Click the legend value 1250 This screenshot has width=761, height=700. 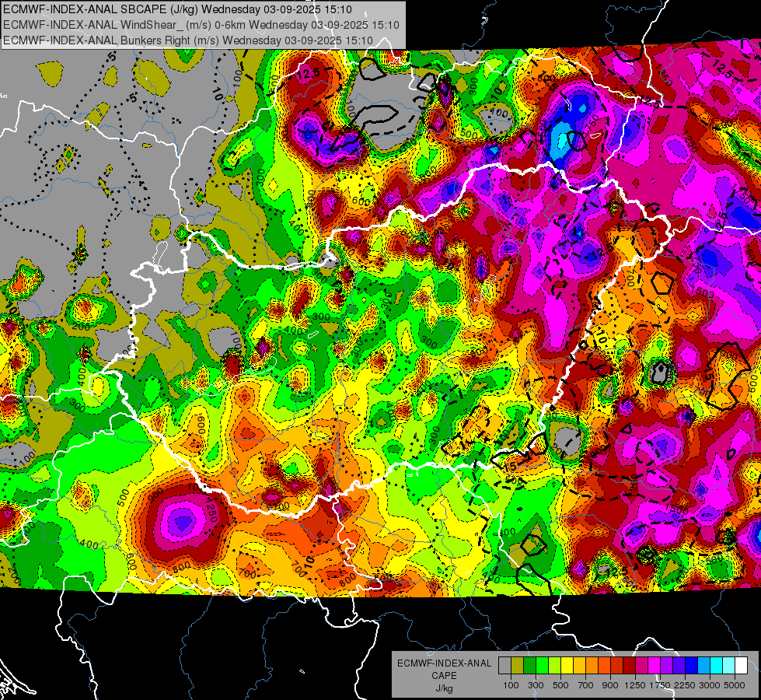(x=635, y=685)
